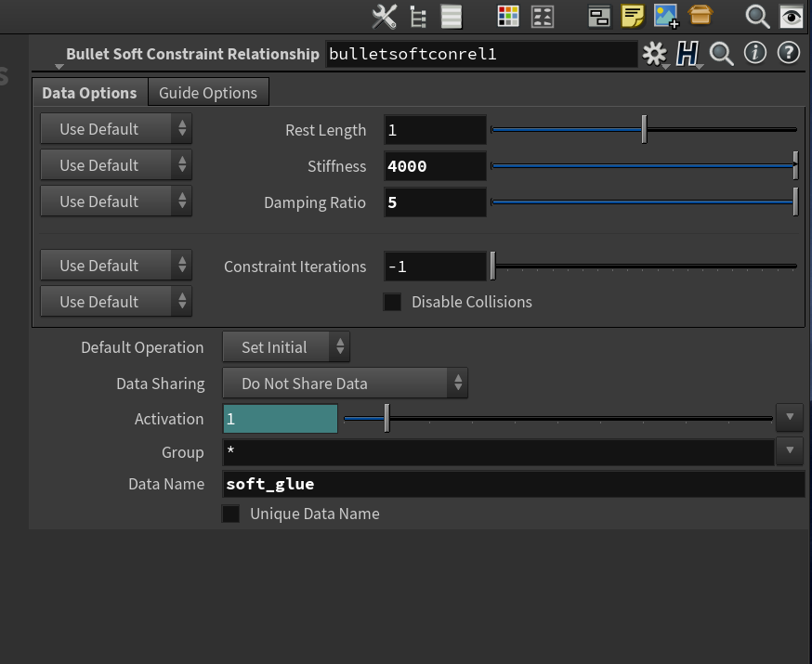Viewport: 812px width, 664px height.
Task: Open Use Default dropdown for Constraint Iterations
Action: point(116,266)
